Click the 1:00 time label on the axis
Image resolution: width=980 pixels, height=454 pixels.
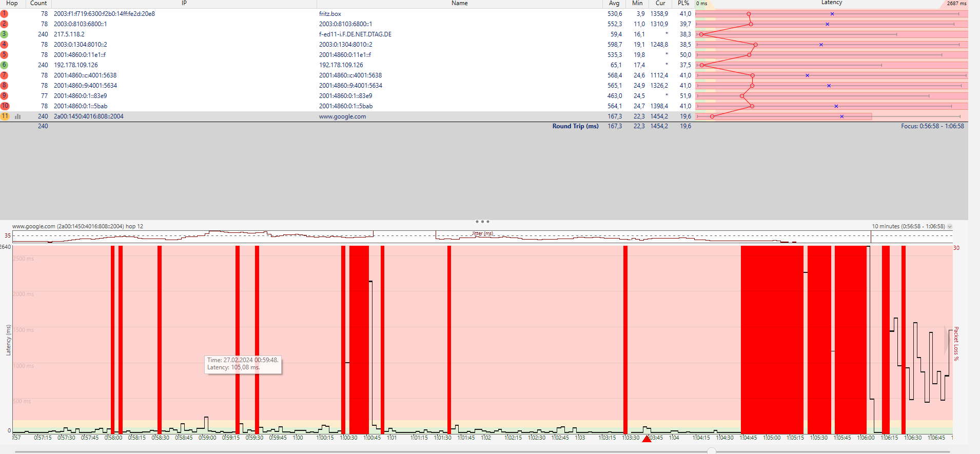click(298, 438)
